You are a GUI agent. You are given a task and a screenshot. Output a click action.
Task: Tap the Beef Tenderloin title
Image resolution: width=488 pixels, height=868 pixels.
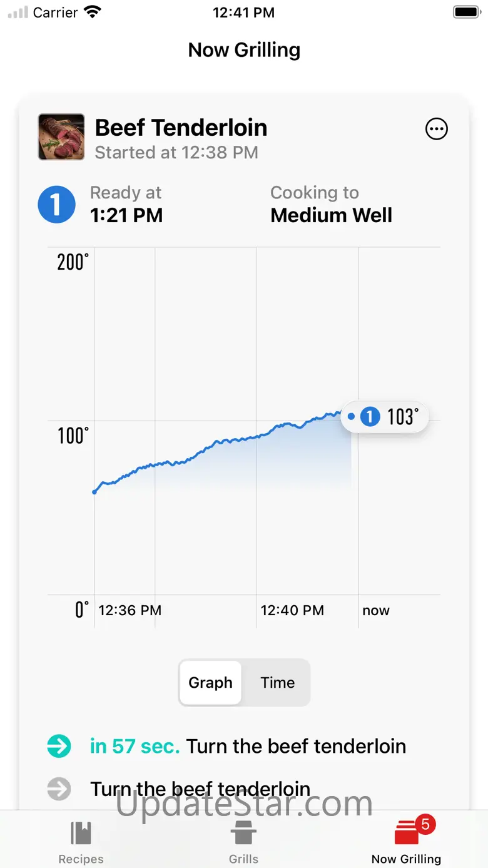[181, 128]
